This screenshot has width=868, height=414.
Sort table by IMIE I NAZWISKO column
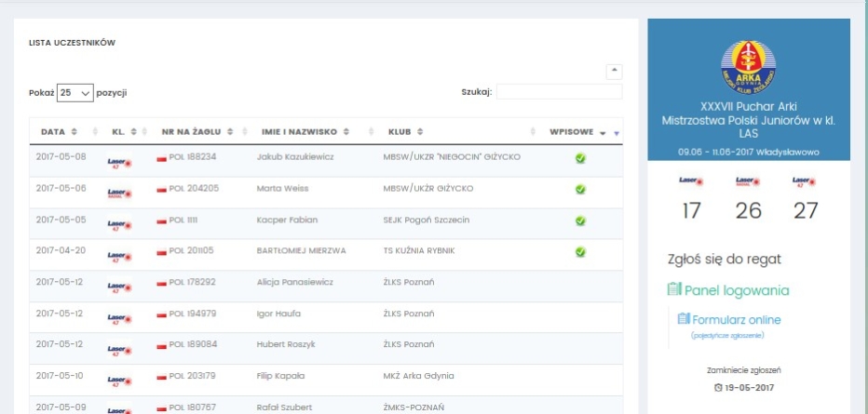305,132
